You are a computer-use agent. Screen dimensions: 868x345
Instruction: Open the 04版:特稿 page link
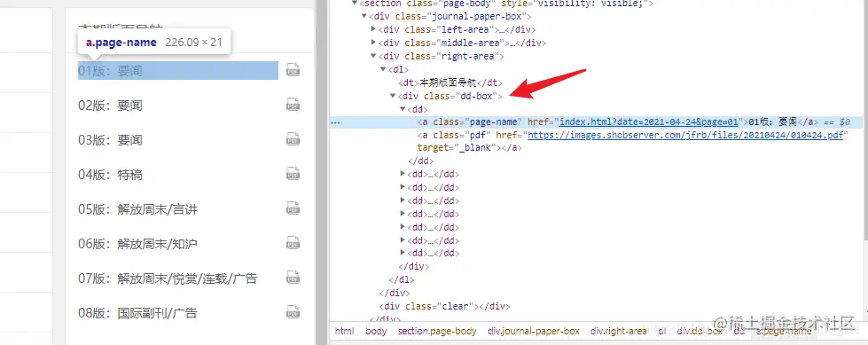[110, 175]
